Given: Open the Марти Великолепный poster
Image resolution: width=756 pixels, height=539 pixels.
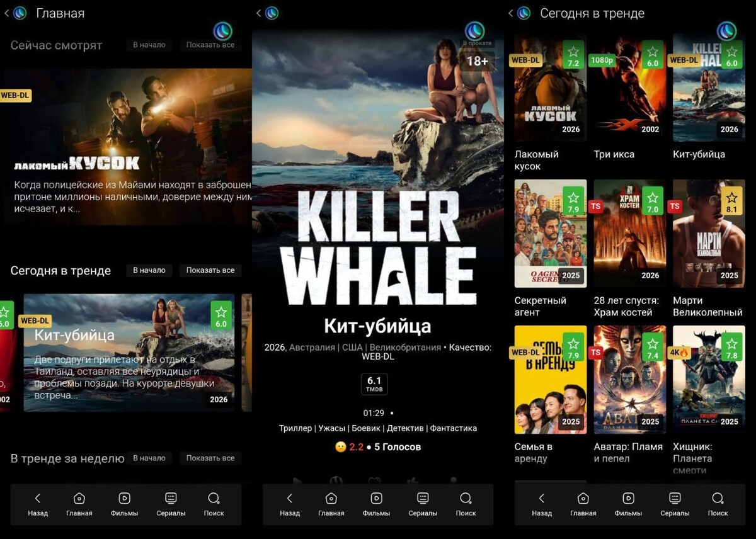Looking at the screenshot, I should [709, 234].
